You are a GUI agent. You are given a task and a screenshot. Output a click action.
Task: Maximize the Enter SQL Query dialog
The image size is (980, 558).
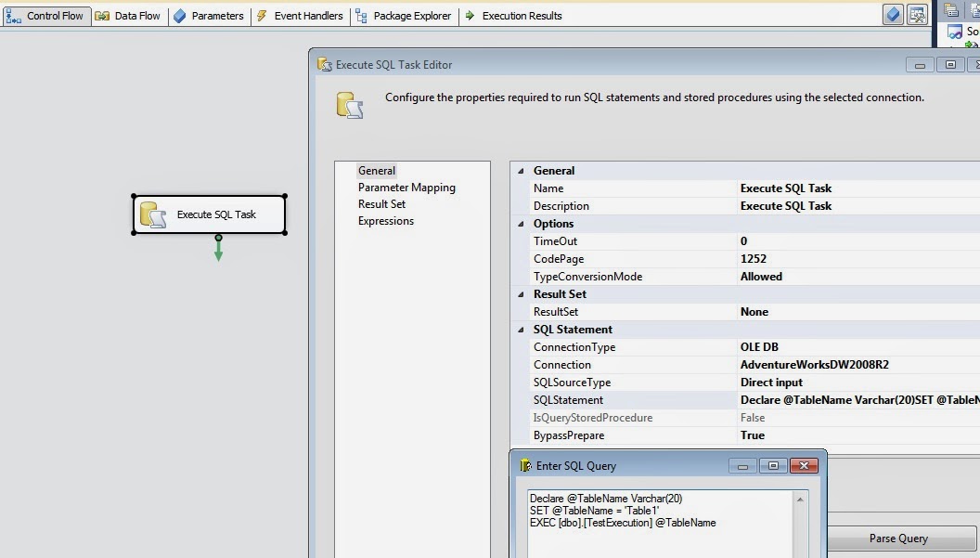tap(773, 465)
